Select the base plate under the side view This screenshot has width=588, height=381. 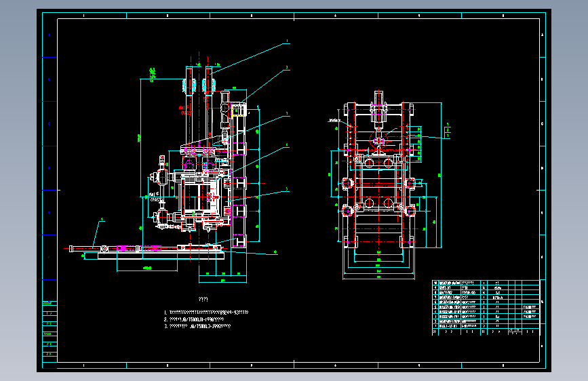point(161,256)
